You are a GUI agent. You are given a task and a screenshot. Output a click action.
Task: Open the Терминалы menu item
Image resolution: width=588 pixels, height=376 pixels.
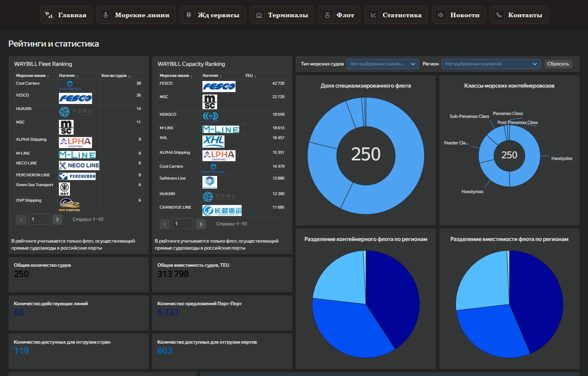(282, 15)
